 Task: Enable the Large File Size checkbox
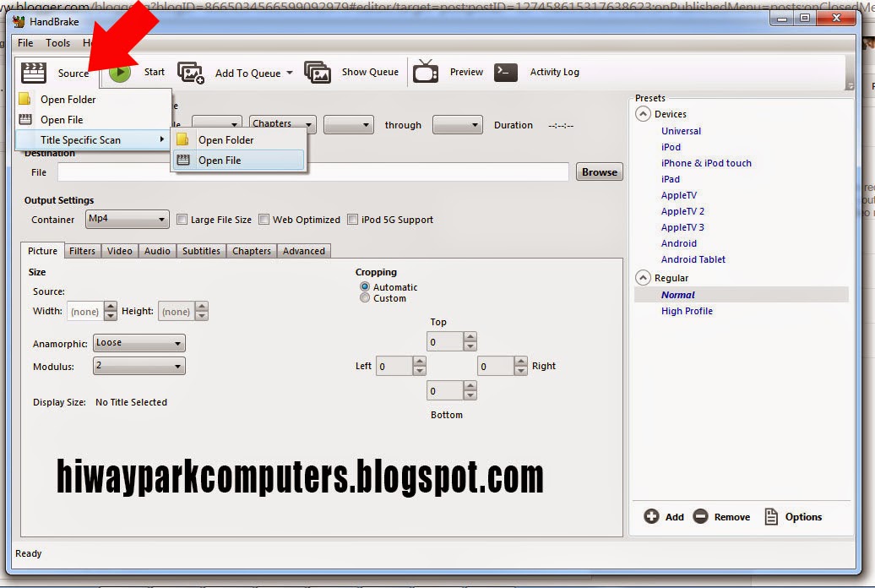click(182, 219)
